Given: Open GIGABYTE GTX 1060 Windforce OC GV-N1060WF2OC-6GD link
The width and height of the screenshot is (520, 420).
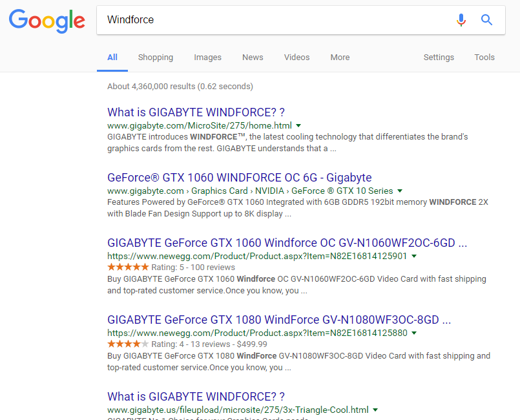Looking at the screenshot, I should [x=287, y=243].
